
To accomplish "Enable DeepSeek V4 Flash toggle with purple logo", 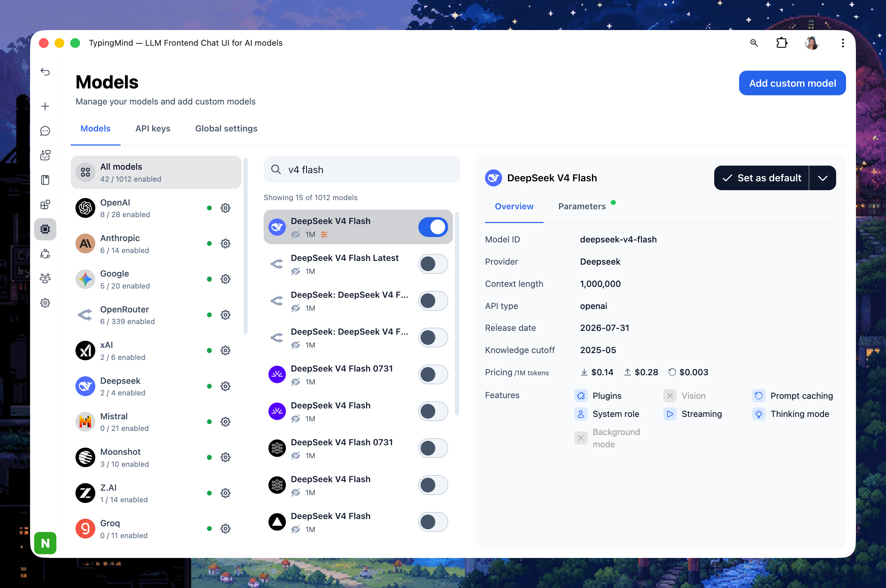I will pyautogui.click(x=433, y=411).
